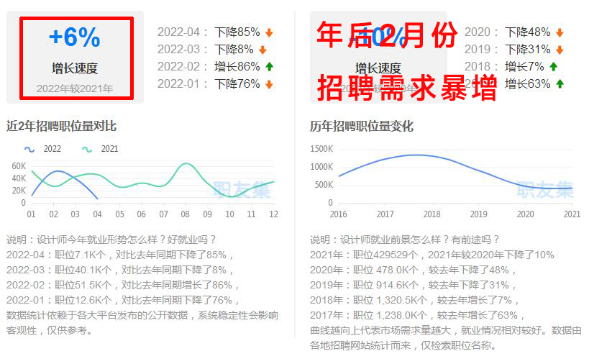The height and width of the screenshot is (364, 589).
Task: Click the orange down arrow beside 2022-01 下降76%
Action: (x=269, y=84)
